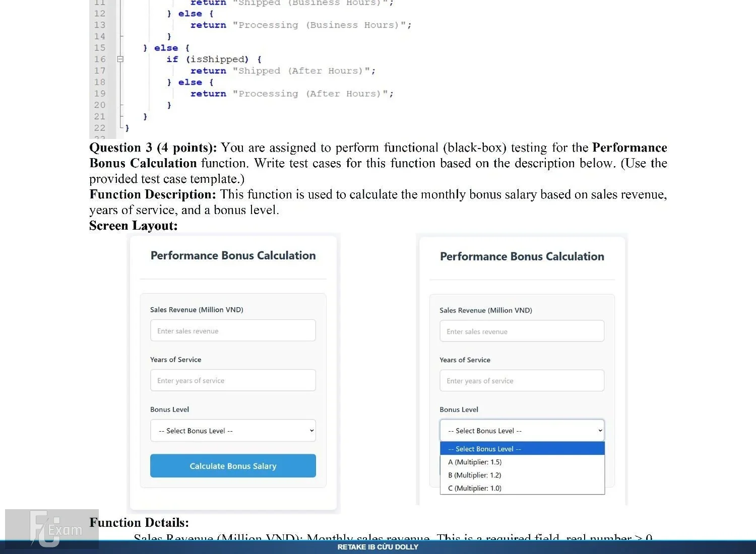
Task: Click the 'isShipped' condition in the code
Action: 218,59
